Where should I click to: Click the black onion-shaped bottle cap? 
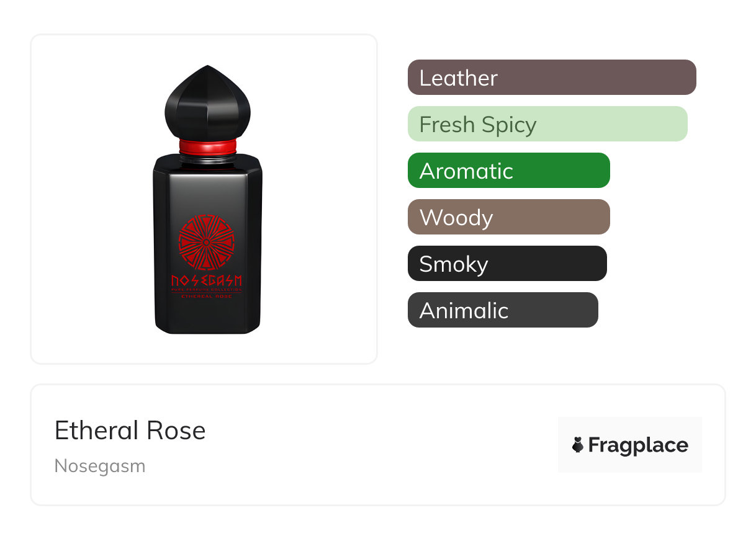click(207, 103)
